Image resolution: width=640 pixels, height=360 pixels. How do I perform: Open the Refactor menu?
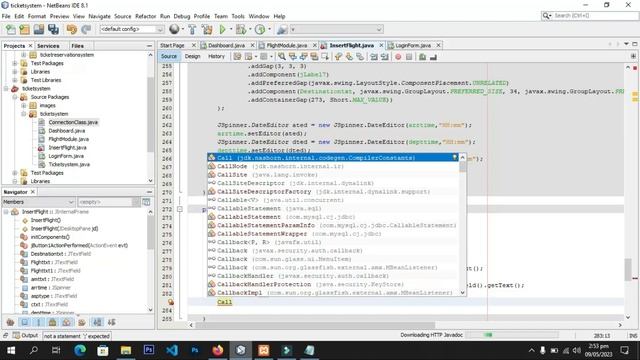[146, 16]
